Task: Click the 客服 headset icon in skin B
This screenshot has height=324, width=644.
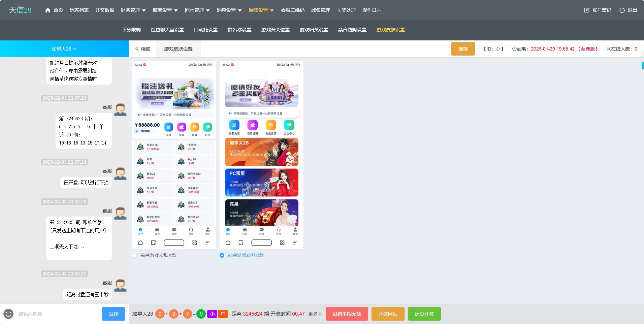Action: pyautogui.click(x=279, y=230)
